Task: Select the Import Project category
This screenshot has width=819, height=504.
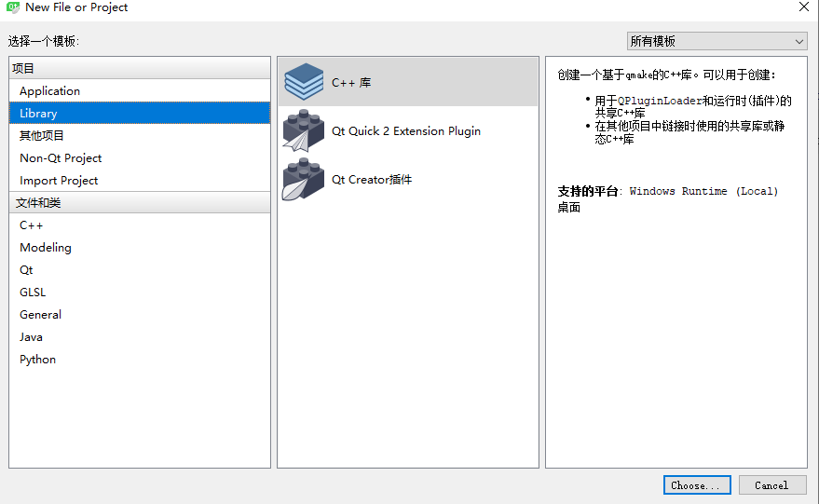Action: [x=140, y=181]
